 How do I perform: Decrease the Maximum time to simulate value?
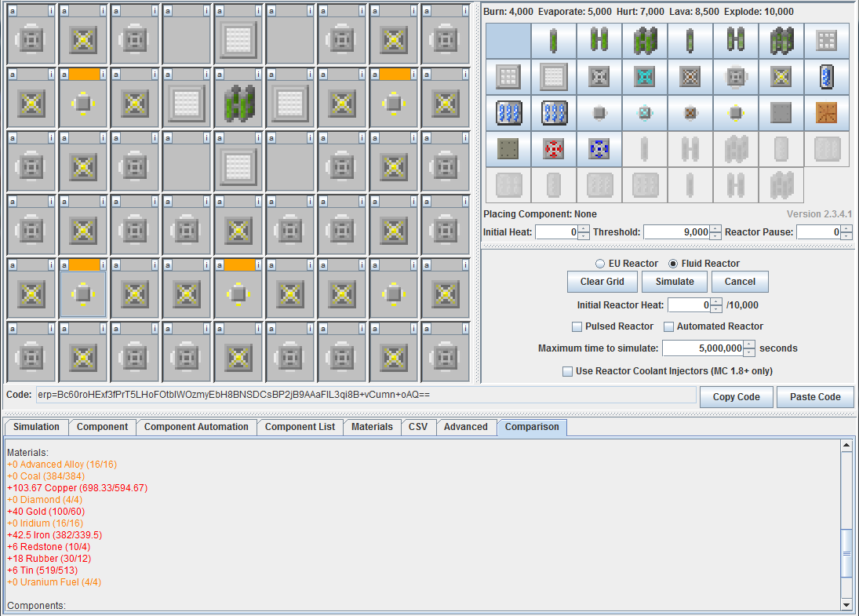(x=749, y=352)
